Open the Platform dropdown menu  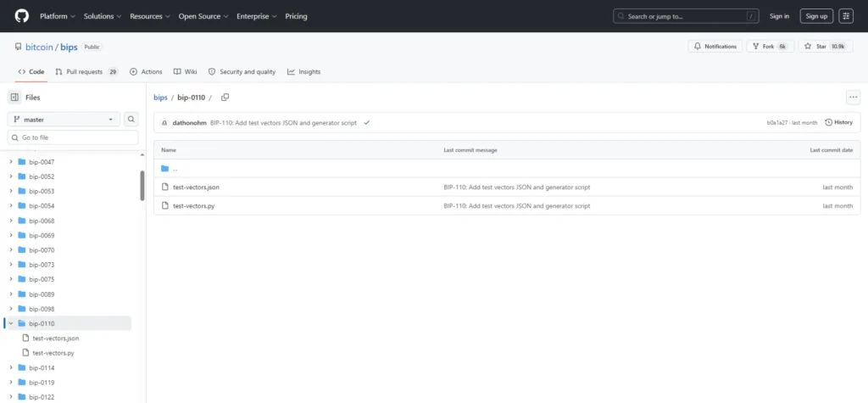(x=57, y=16)
